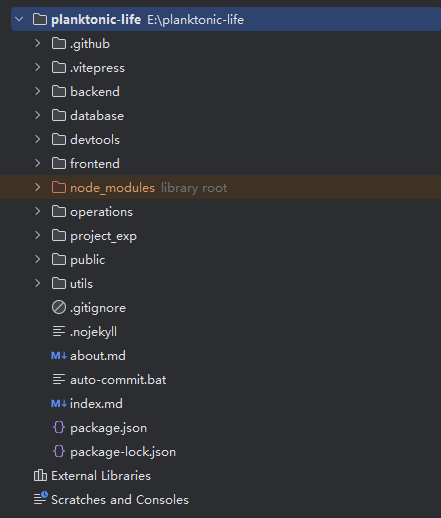Click the External Libraries bar-chart icon
Screen dimensions: 441x518
(40, 475)
